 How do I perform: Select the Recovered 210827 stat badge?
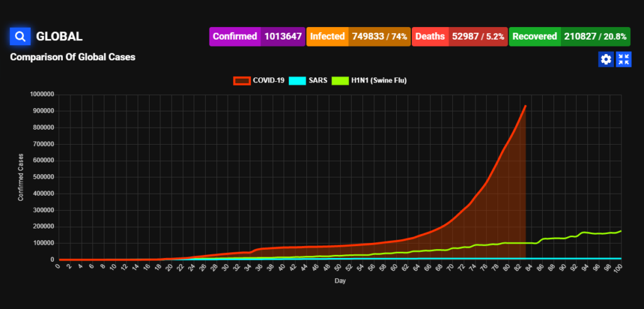(569, 37)
